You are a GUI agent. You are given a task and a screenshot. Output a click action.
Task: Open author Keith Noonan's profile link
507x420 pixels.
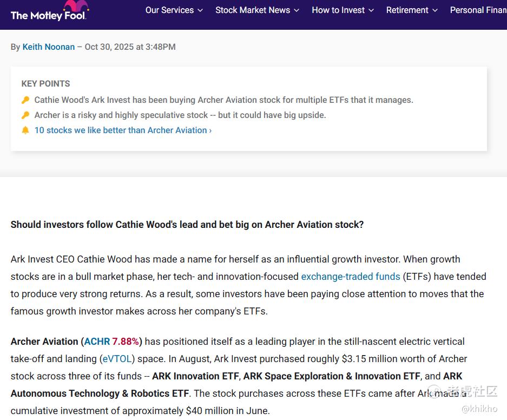pyautogui.click(x=49, y=47)
